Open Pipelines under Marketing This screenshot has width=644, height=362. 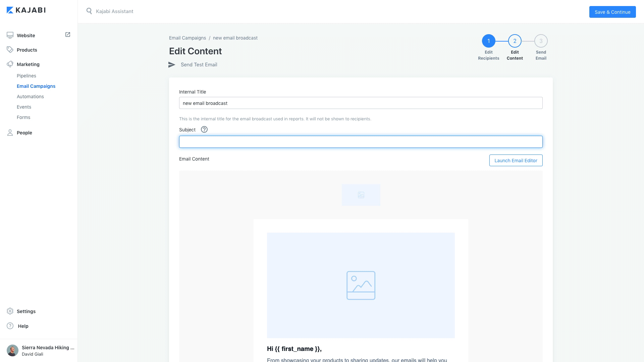point(26,76)
